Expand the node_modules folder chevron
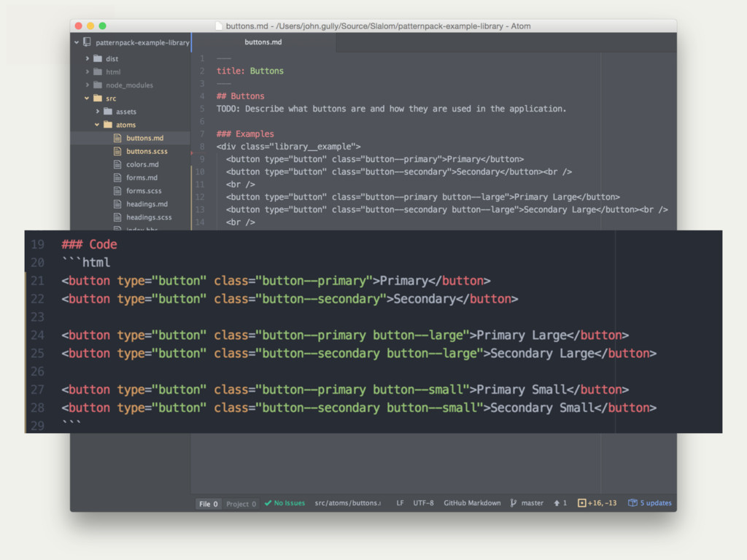Image resolution: width=747 pixels, height=560 pixels. coord(88,85)
